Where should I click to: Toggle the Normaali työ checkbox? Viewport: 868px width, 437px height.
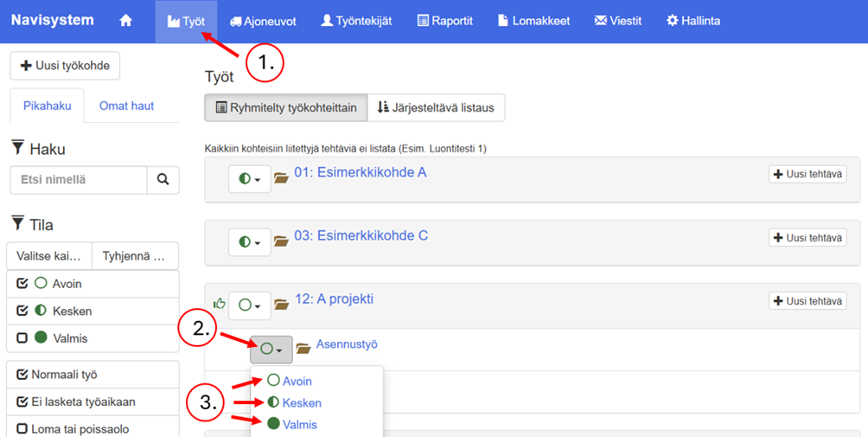[x=22, y=375]
